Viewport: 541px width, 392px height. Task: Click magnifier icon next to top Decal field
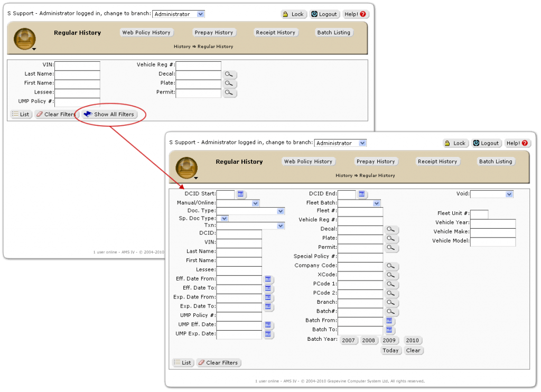[230, 74]
